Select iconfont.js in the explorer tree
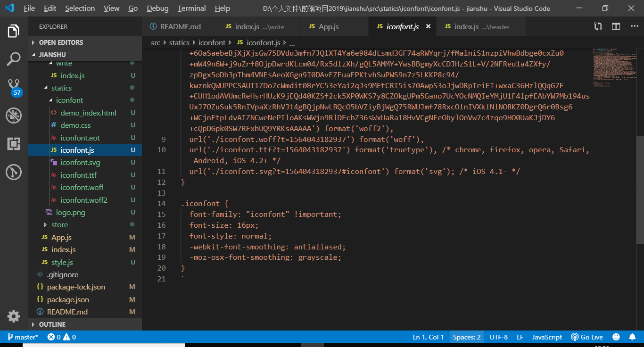Viewport: 644px width, 347px height. point(85,150)
